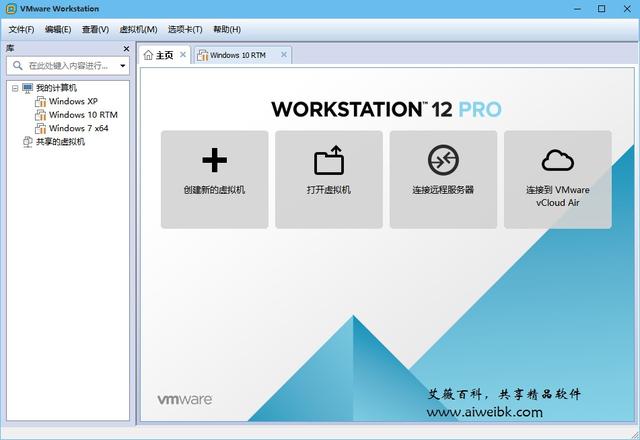This screenshot has height=440, width=640.
Task: Click 连接到 VMware vCloud Air label
Action: [x=558, y=196]
